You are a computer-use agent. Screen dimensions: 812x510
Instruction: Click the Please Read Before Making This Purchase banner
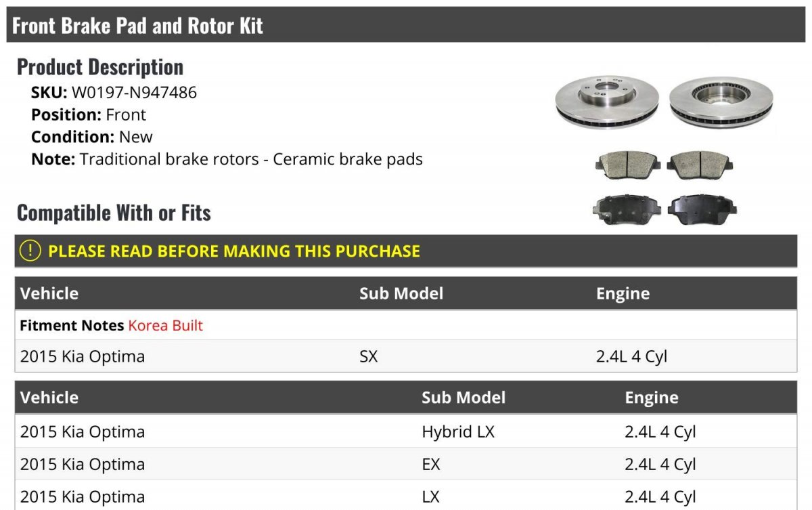[x=406, y=251]
